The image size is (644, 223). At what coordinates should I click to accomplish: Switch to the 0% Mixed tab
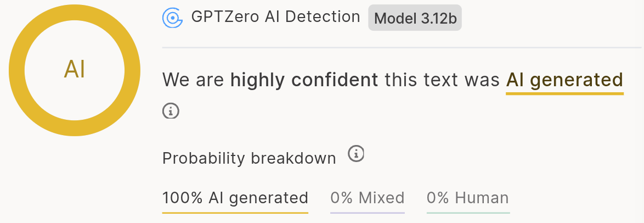[x=367, y=198]
